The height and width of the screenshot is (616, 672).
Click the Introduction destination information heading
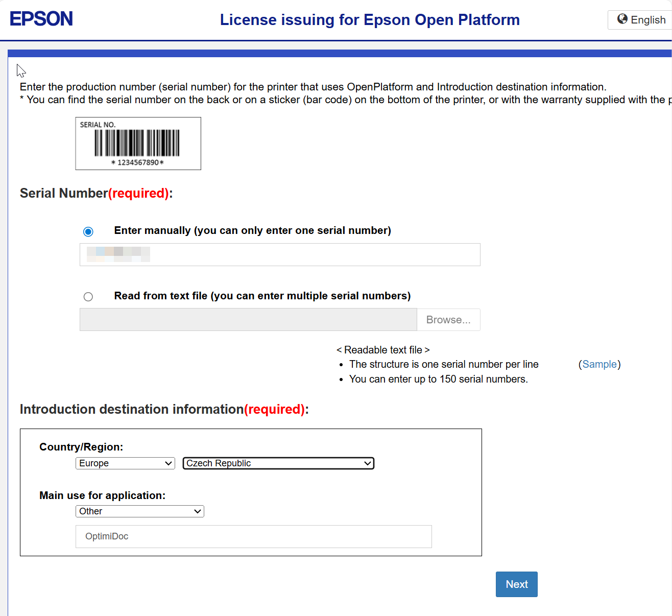[164, 409]
